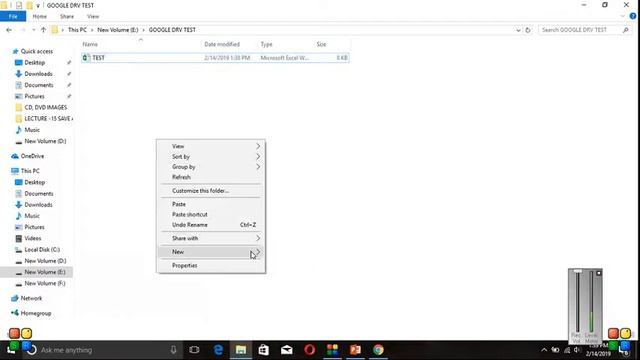The height and width of the screenshot is (360, 640).
Task: Open Local Disk (C:) in the sidebar
Action: [x=42, y=249]
